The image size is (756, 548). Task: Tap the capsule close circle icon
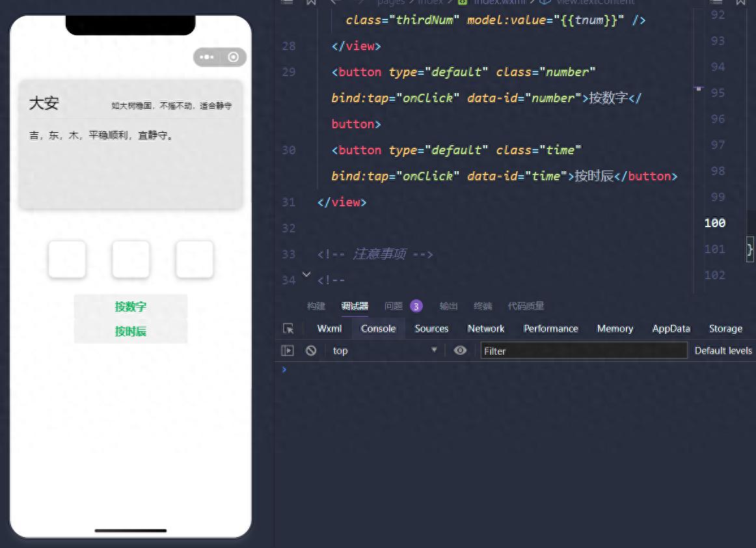pos(234,57)
